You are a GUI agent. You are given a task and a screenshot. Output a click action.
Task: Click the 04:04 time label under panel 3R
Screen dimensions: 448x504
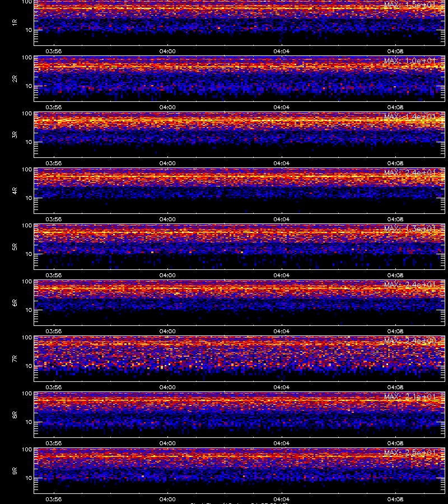281,163
